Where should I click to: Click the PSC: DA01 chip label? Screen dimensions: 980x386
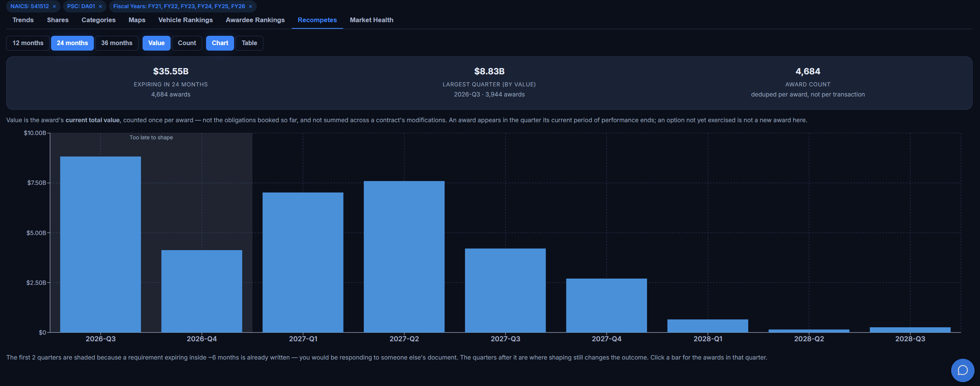(81, 7)
